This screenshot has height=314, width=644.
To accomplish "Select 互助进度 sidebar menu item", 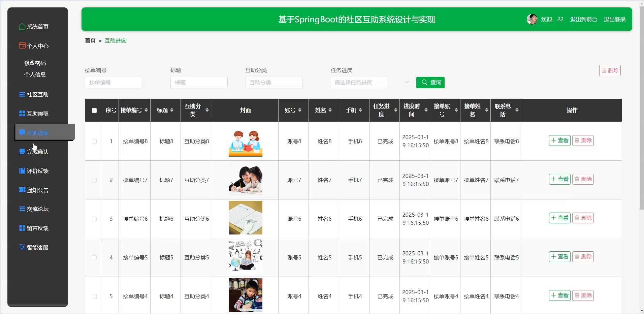I will click(45, 132).
